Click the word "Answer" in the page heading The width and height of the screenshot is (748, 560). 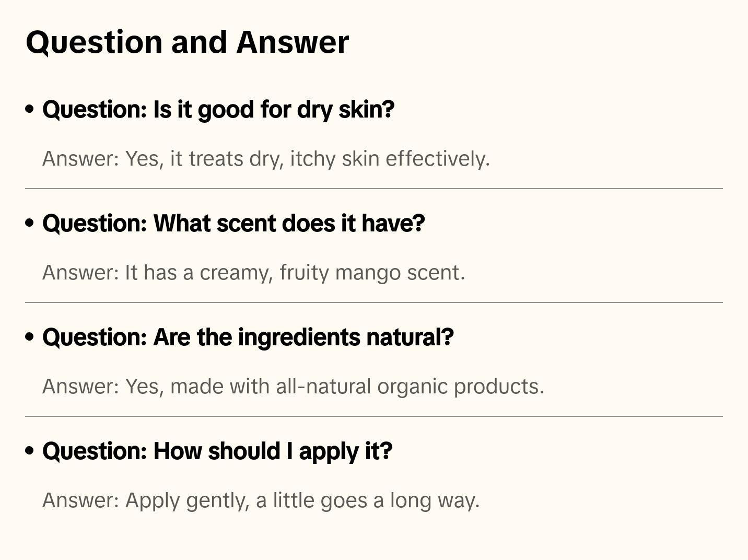point(293,42)
